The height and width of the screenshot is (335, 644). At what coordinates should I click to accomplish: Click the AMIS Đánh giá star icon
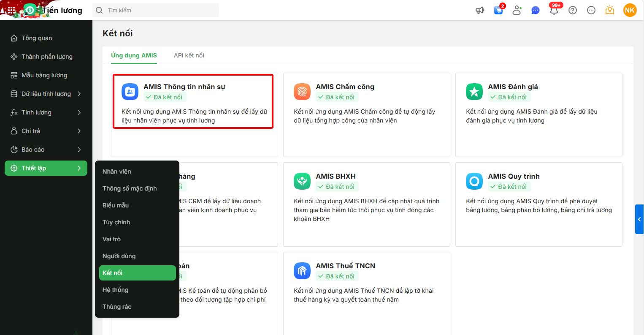tap(474, 92)
